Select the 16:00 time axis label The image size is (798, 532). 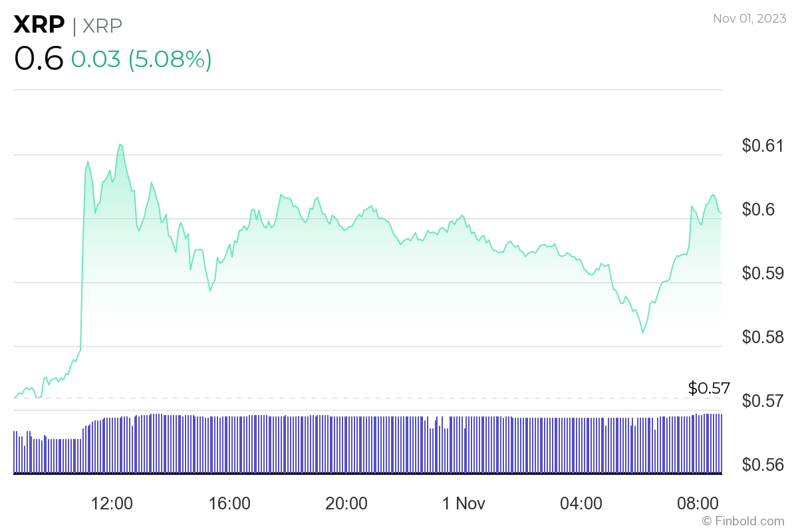[x=229, y=503]
